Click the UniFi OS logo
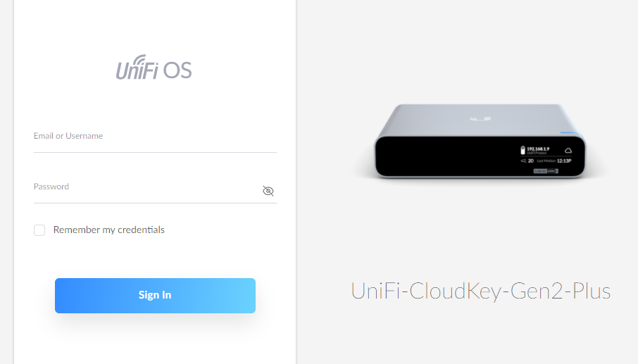The height and width of the screenshot is (364, 638). point(154,68)
